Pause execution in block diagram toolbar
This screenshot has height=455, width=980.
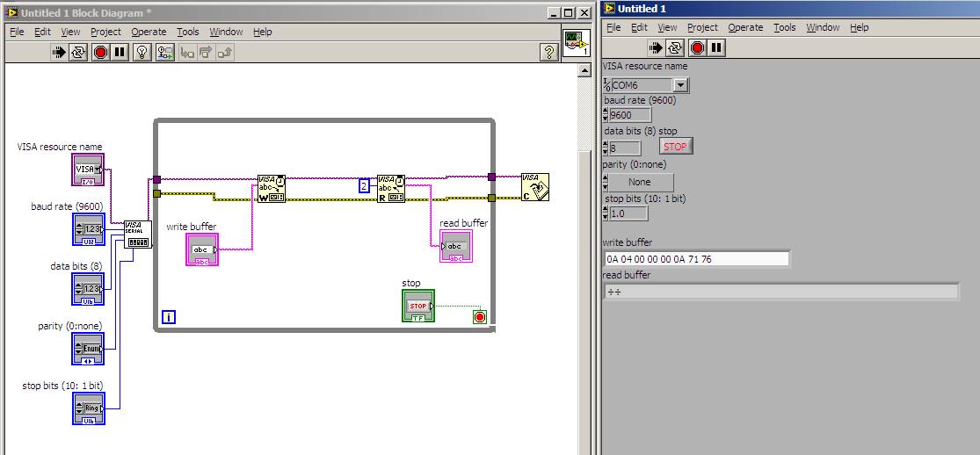120,52
